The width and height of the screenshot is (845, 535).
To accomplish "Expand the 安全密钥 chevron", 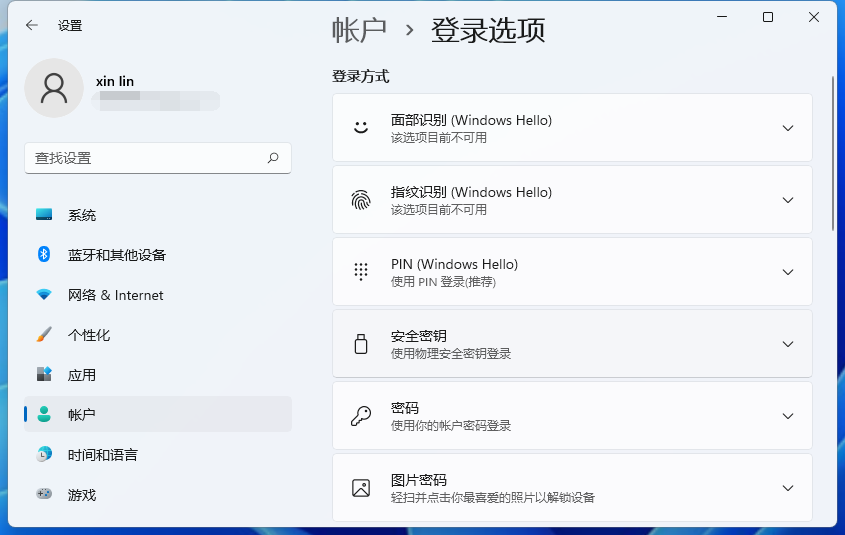I will (x=788, y=344).
